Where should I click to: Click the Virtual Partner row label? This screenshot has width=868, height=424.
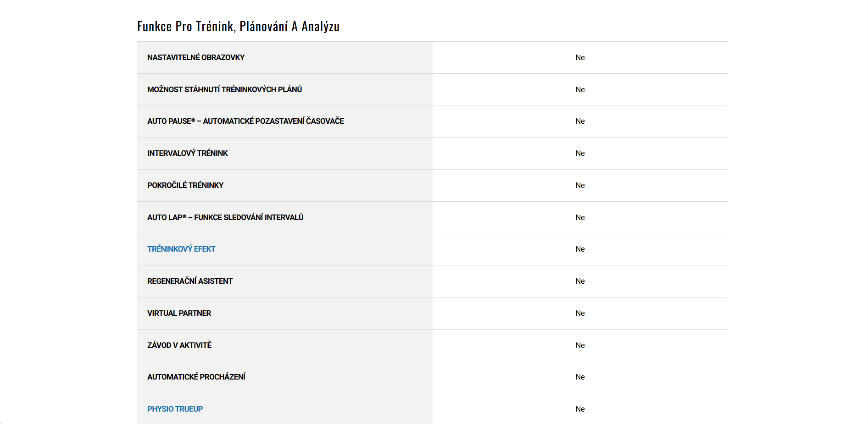[179, 313]
